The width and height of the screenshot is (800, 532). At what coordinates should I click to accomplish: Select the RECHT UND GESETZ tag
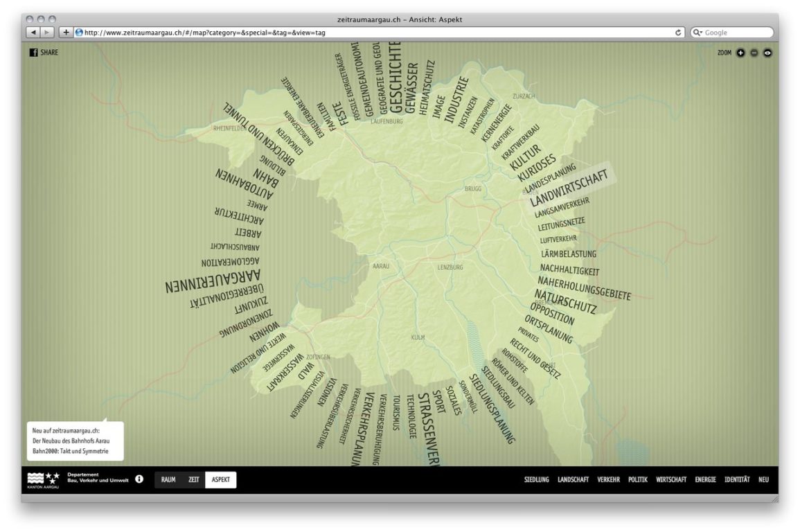coord(535,359)
